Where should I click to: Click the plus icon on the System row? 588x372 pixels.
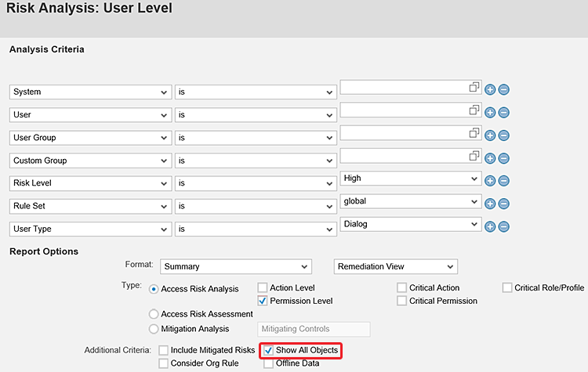click(490, 90)
